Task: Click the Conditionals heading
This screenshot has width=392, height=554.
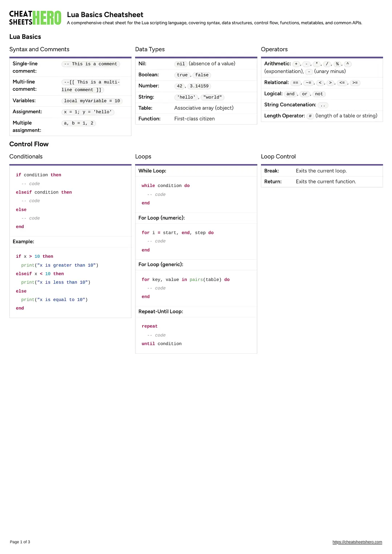Action: [26, 156]
